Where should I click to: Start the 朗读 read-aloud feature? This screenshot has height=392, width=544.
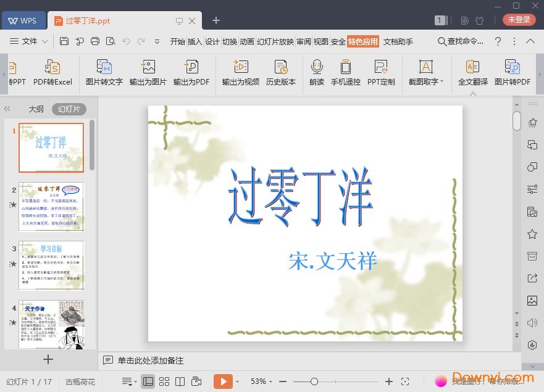(316, 73)
